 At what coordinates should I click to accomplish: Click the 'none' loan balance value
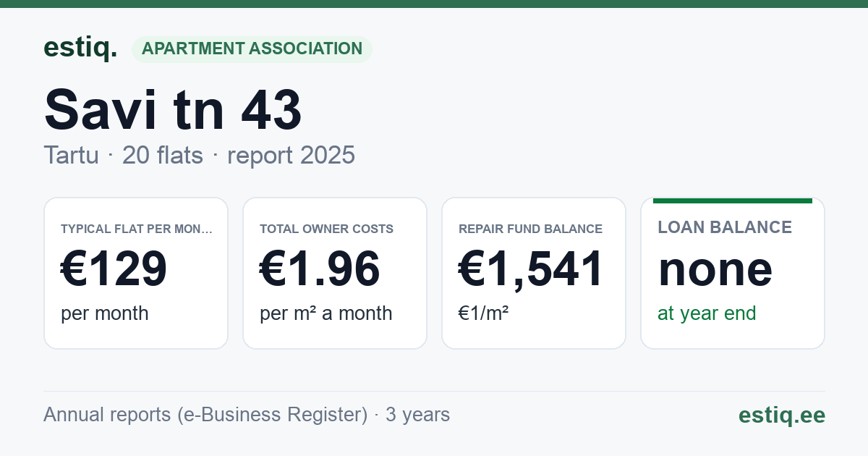[715, 269]
